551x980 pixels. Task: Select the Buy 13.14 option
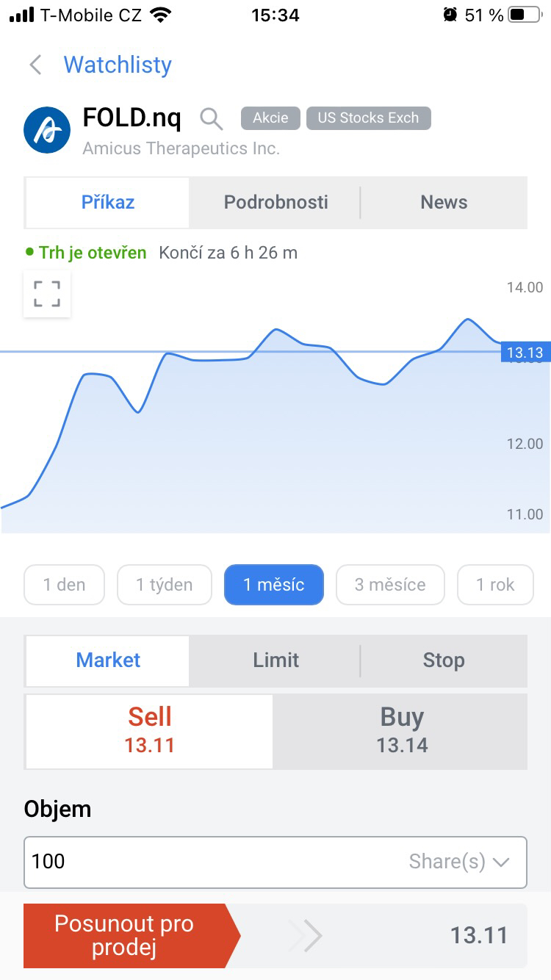click(x=401, y=731)
